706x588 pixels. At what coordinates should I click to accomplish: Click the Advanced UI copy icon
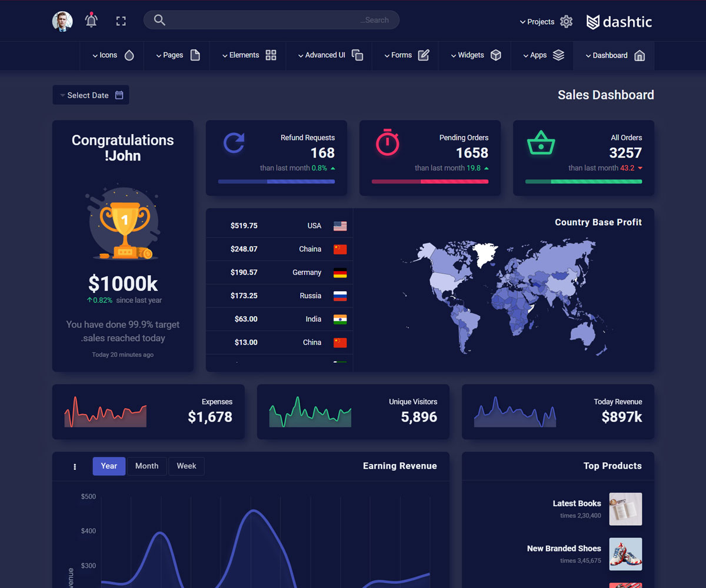pos(357,55)
